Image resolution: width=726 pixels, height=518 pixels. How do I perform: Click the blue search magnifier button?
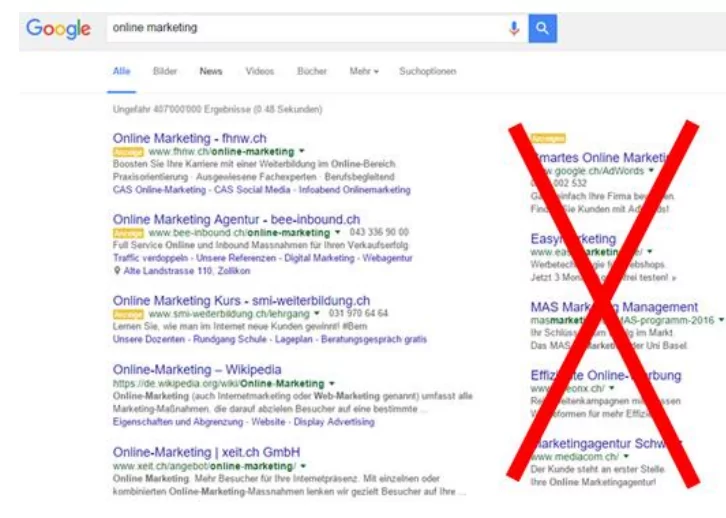click(543, 28)
